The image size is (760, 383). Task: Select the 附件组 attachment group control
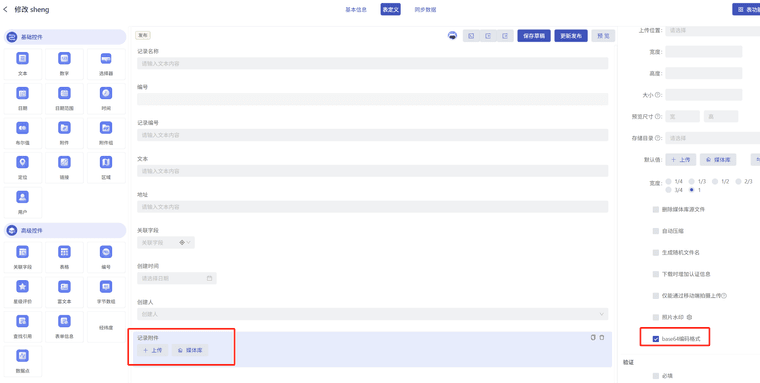pyautogui.click(x=106, y=133)
